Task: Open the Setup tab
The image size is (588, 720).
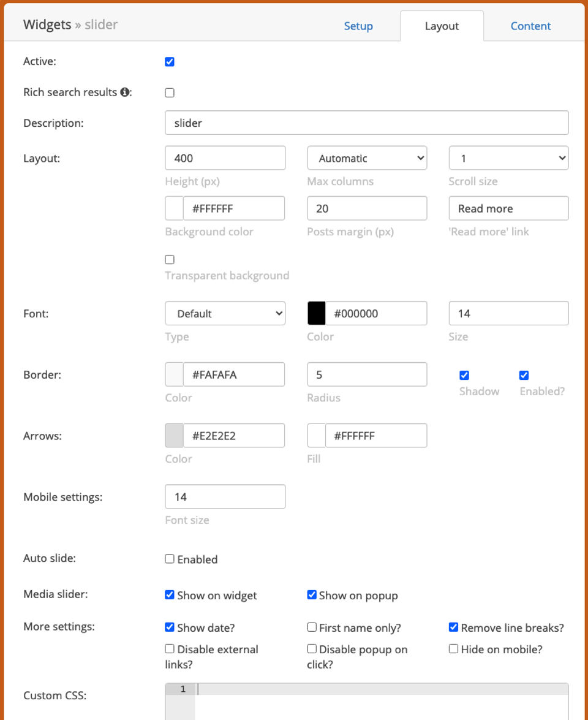Action: 358,26
